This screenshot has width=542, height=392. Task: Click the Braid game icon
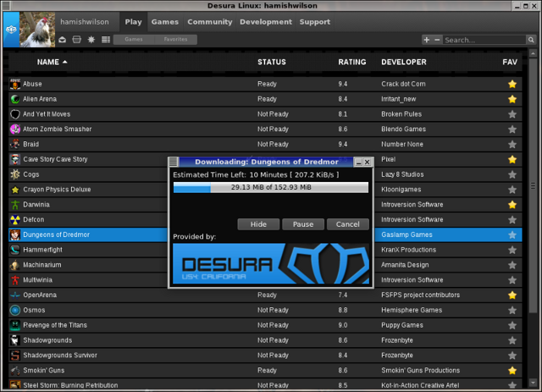click(15, 144)
